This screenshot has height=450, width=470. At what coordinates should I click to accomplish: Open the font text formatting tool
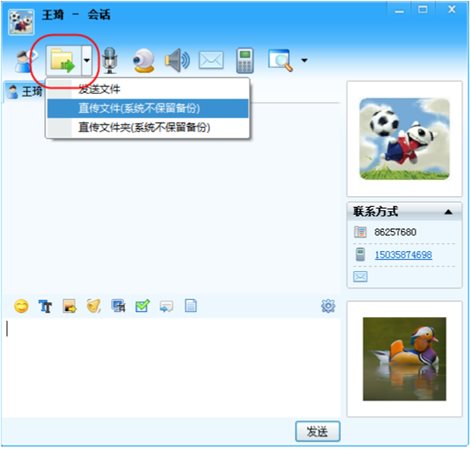45,306
